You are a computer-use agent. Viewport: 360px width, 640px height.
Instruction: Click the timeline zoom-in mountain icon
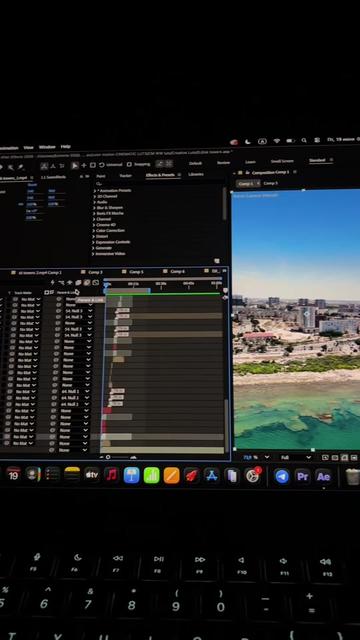coord(133,458)
